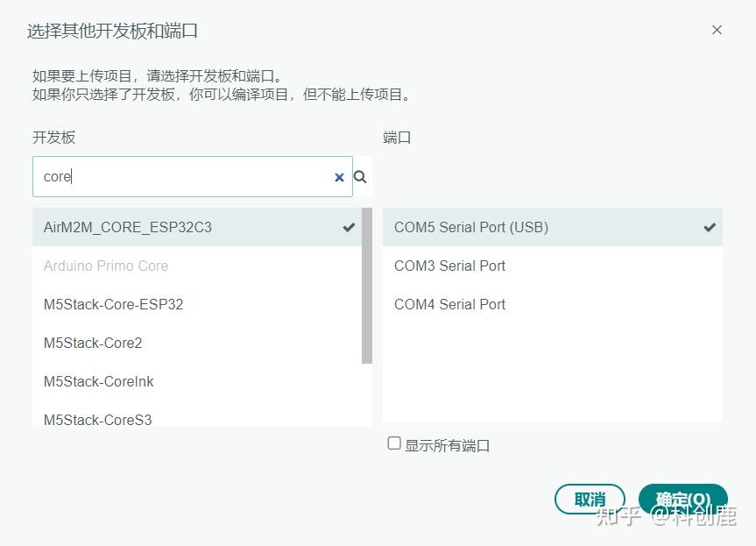Choose M5Stack-CoreS3 in the list
Viewport: 756px width, 546px height.
pyautogui.click(x=98, y=419)
